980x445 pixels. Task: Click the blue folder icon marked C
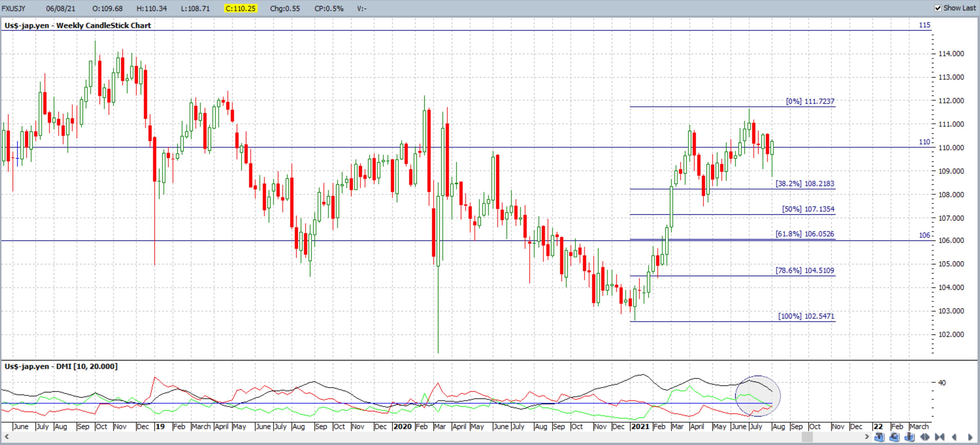coord(894,437)
